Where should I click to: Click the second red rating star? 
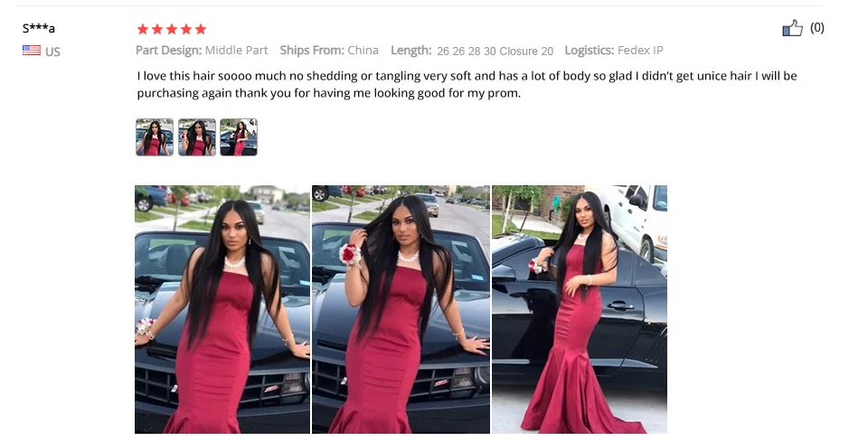pos(157,29)
